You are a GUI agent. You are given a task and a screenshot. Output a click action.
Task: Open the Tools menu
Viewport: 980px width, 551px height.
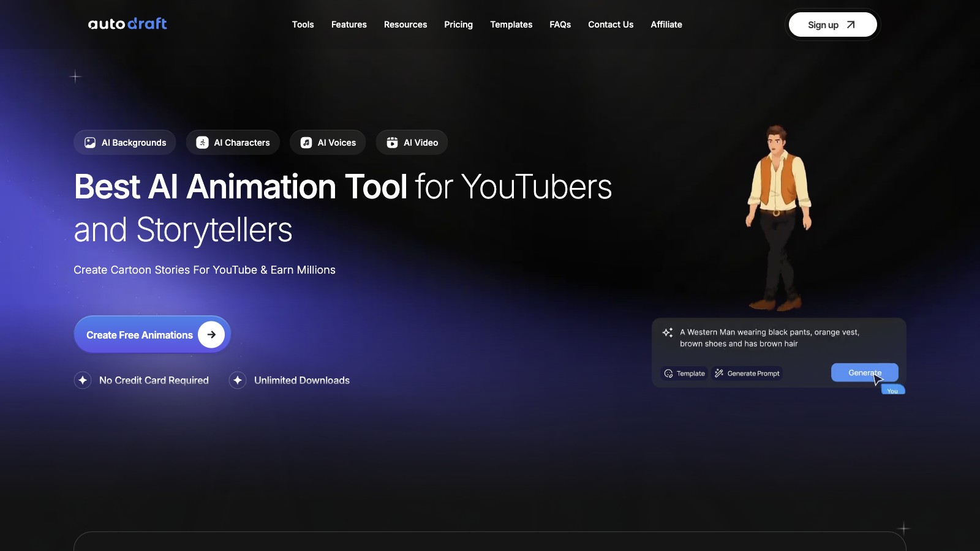coord(303,24)
